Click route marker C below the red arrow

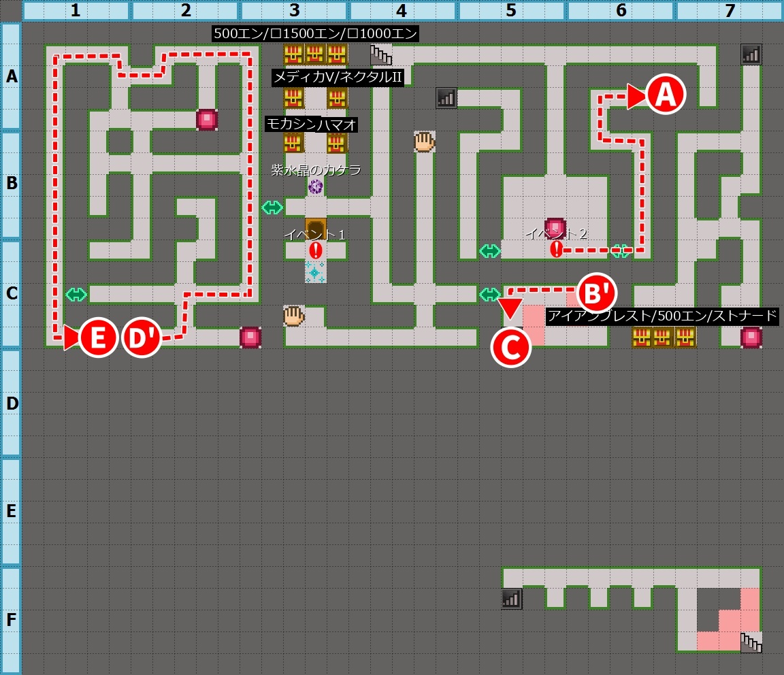click(x=510, y=347)
